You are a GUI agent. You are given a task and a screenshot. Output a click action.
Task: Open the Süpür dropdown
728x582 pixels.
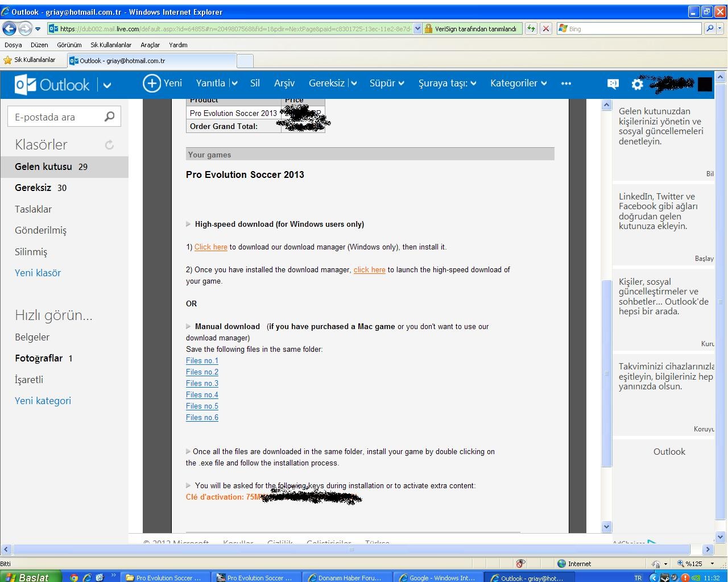pyautogui.click(x=387, y=83)
